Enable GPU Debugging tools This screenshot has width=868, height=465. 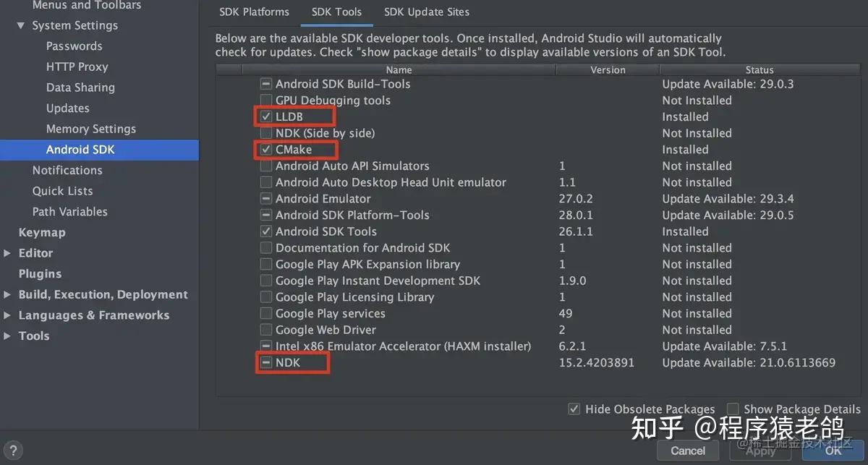[x=266, y=100]
